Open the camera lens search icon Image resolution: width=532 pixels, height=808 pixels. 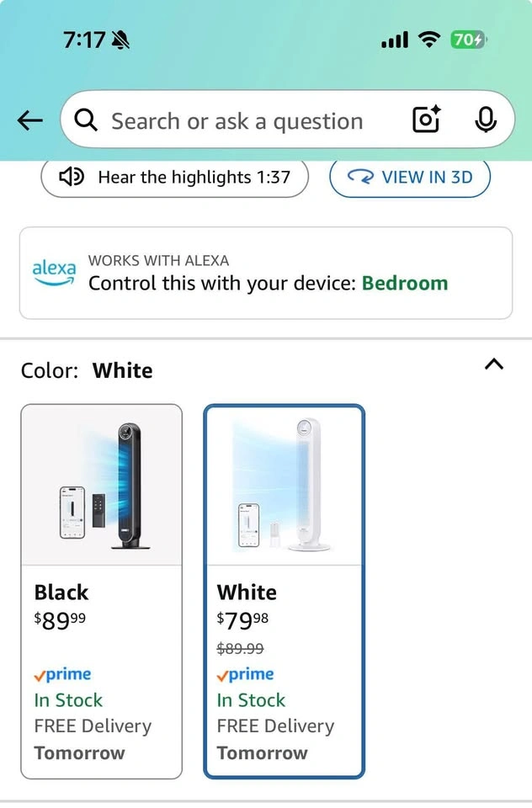click(x=427, y=120)
